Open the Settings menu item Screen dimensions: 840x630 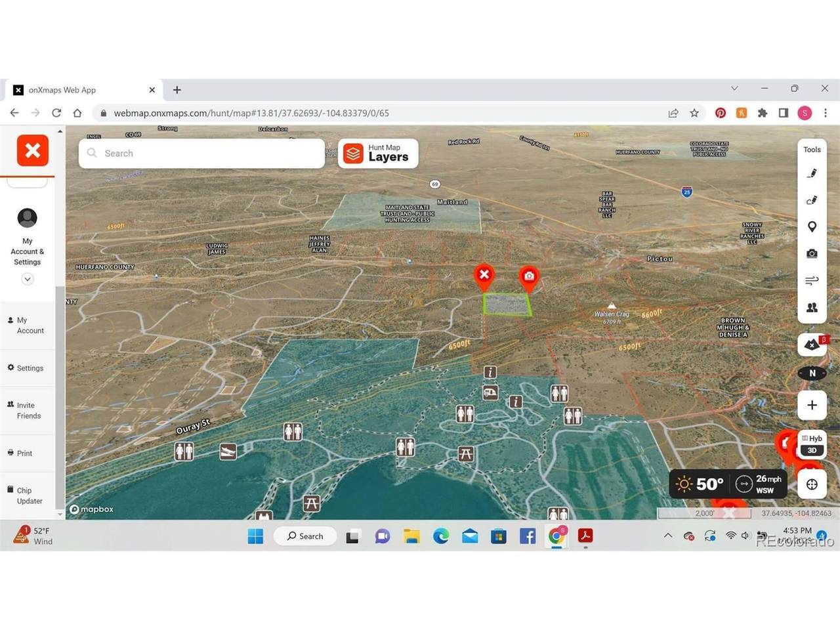[x=26, y=368]
